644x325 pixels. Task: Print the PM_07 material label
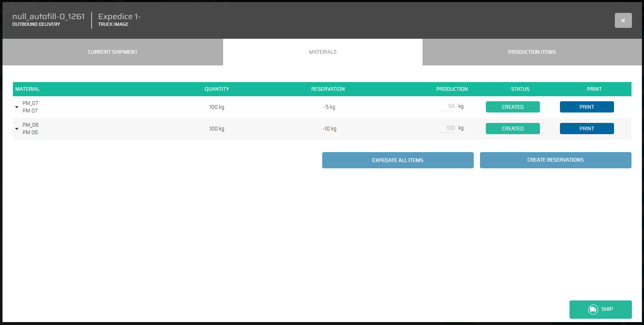(587, 107)
